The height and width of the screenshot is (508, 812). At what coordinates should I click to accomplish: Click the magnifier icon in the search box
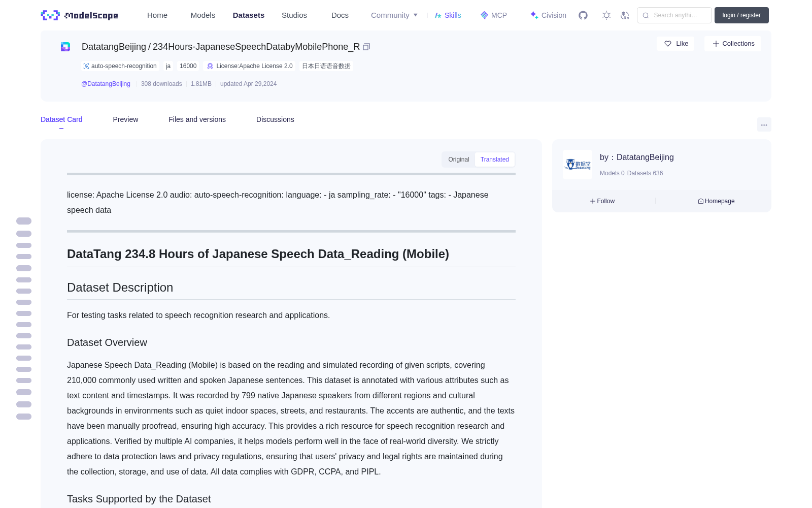tap(646, 15)
